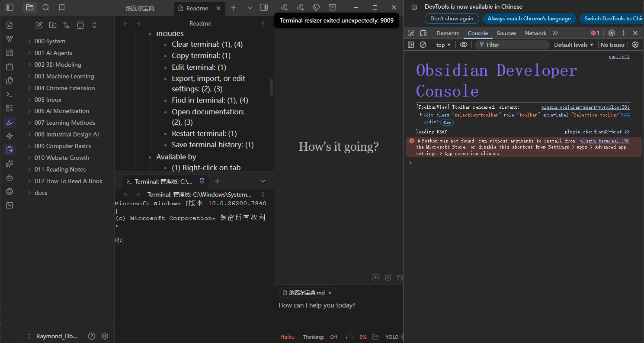Switch to the Network tab in DevTools
This screenshot has height=343, width=644.
pyautogui.click(x=535, y=33)
